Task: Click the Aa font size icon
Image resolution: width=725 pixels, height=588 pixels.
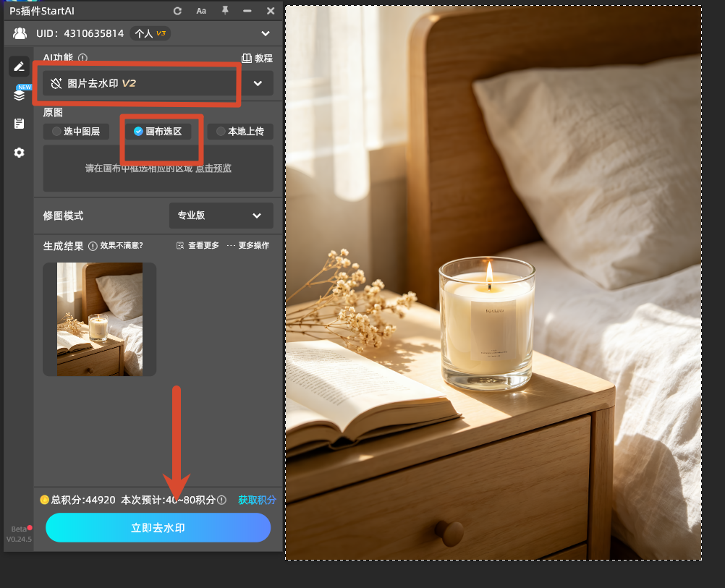Action: [x=201, y=11]
